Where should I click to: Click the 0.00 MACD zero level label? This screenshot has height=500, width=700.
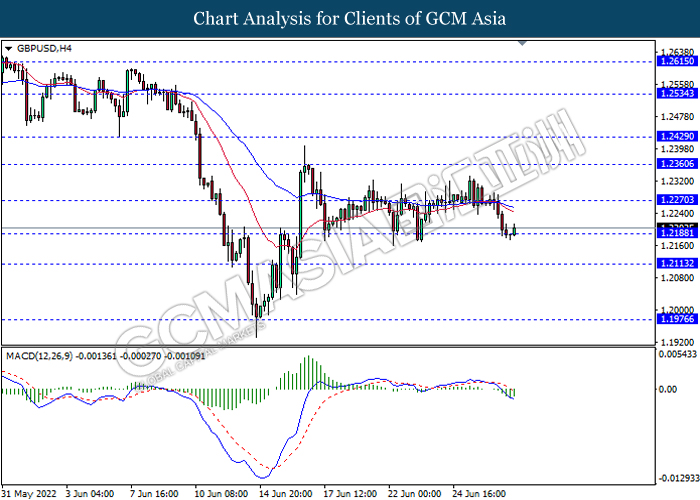tap(668, 389)
